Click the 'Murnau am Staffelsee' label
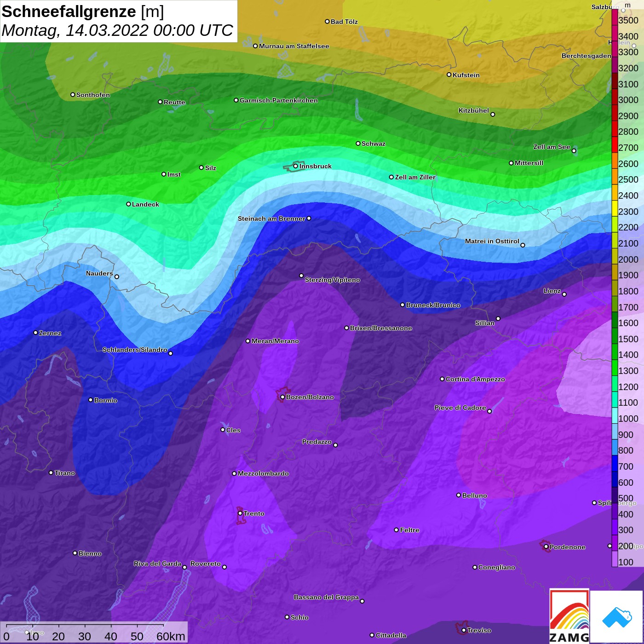The image size is (644, 644). point(294,46)
